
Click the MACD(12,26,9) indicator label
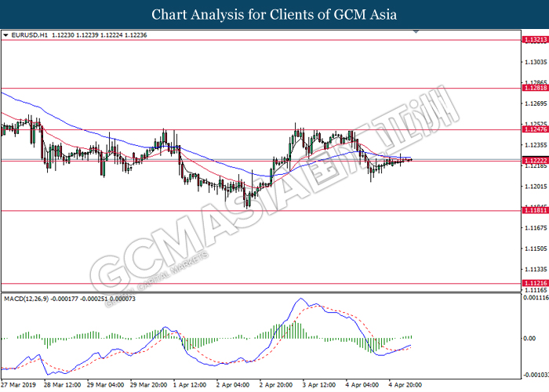coord(26,299)
